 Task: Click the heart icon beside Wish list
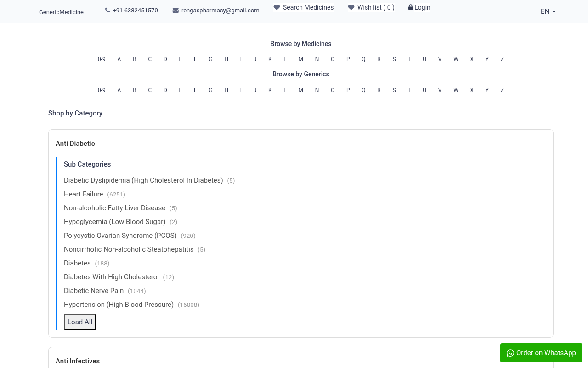coord(351,7)
